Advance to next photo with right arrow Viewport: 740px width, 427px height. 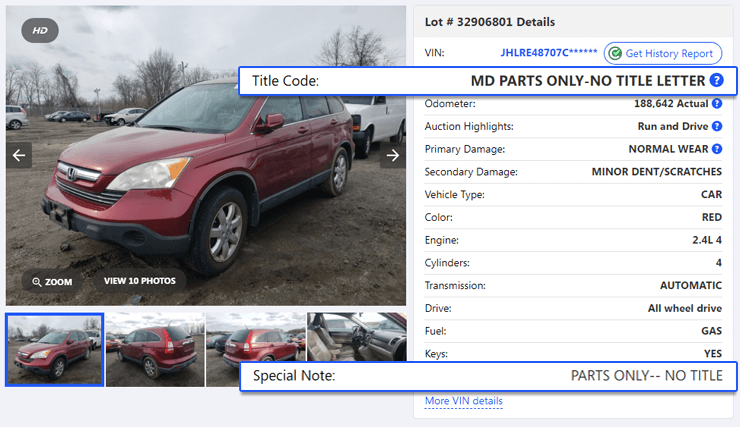click(x=393, y=155)
